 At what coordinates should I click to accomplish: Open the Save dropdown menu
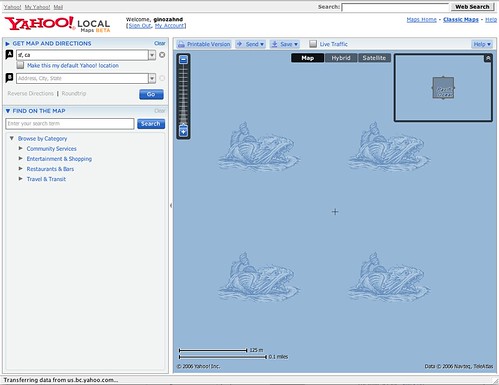(x=284, y=44)
